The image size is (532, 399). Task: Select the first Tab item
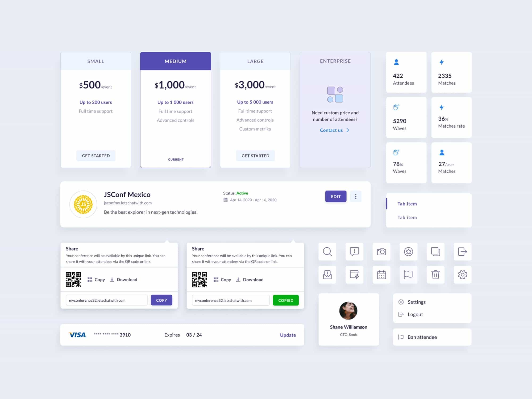[407, 204]
